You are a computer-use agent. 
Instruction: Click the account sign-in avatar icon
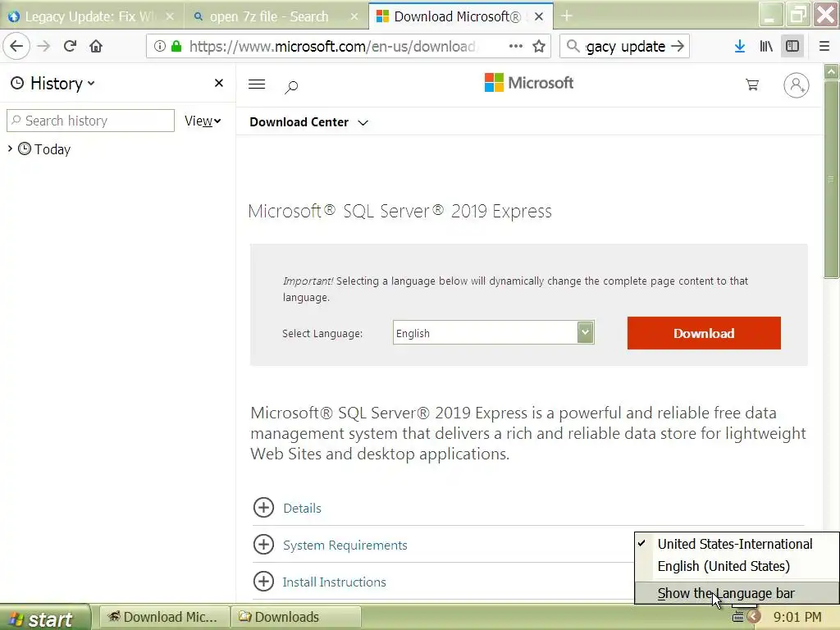[796, 85]
